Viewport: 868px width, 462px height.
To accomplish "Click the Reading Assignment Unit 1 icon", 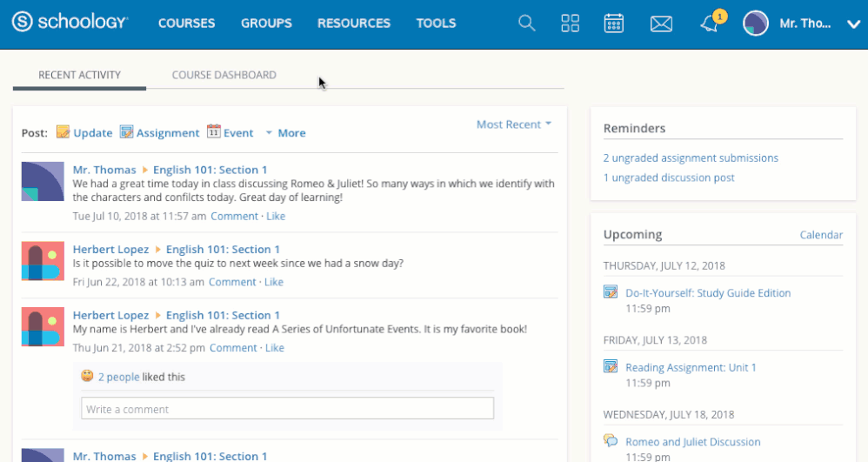I will coord(611,365).
